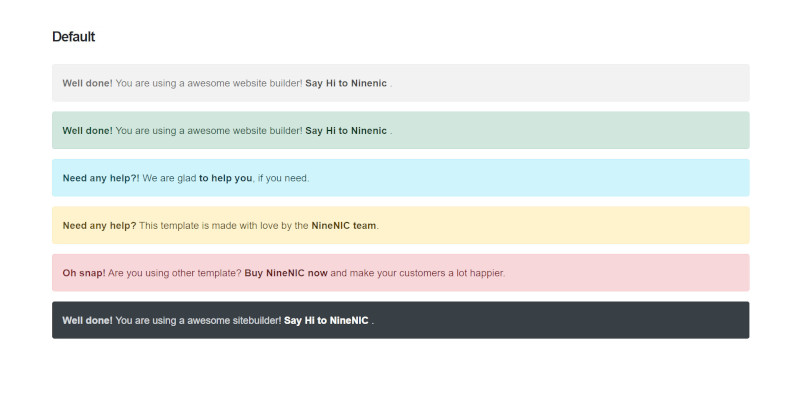Click 'Need any help?!' text in blue alert
The image size is (800, 400).
(101, 178)
